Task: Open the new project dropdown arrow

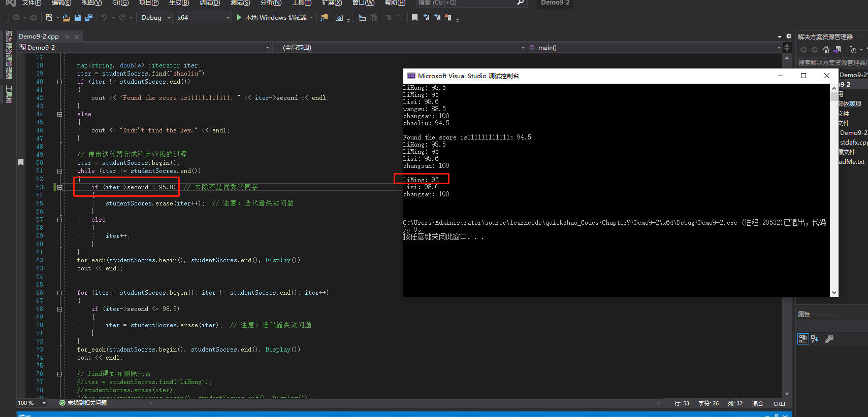Action: point(57,18)
